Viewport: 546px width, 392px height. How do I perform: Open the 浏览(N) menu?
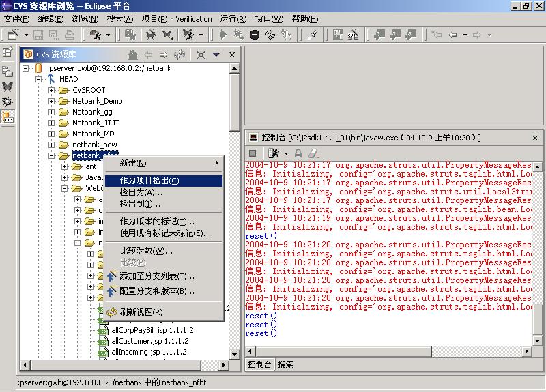pyautogui.click(x=85, y=19)
